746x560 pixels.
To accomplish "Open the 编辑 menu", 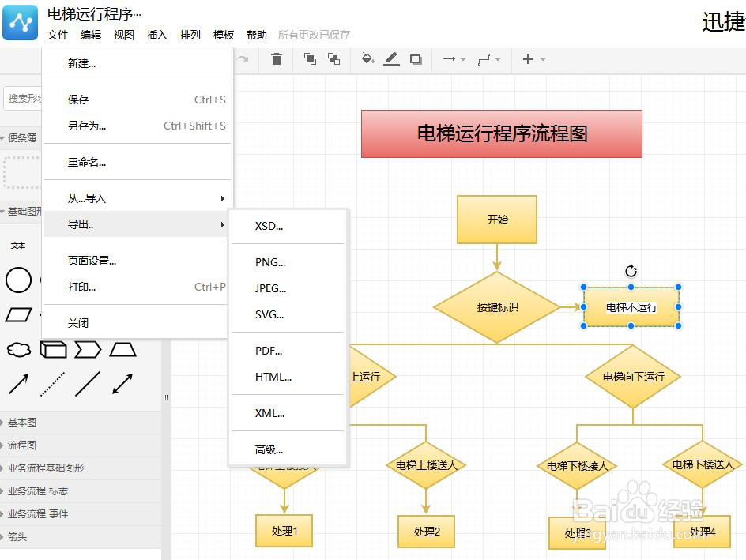I will (90, 35).
